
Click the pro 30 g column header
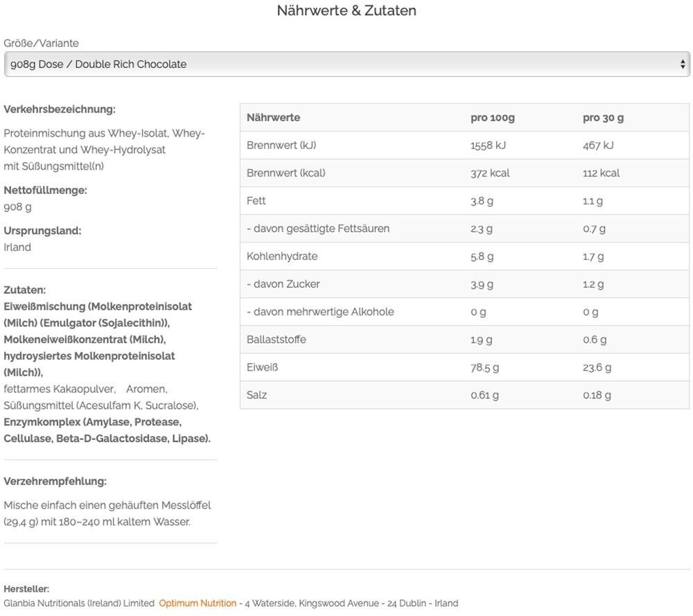pyautogui.click(x=603, y=118)
